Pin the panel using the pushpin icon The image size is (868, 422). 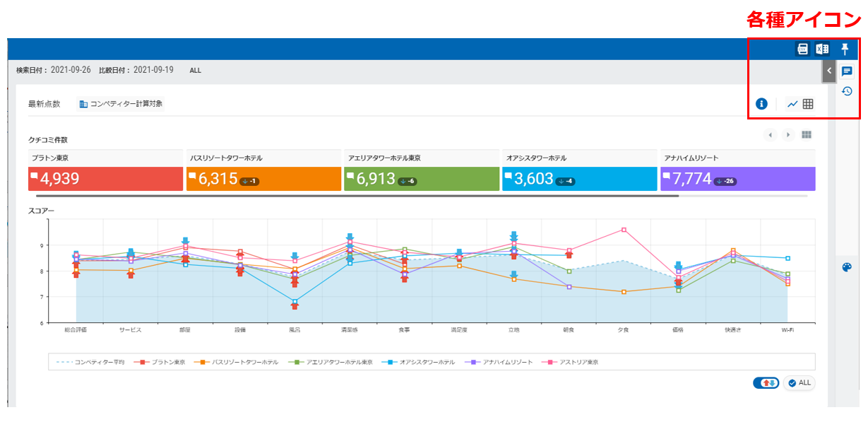click(x=845, y=49)
